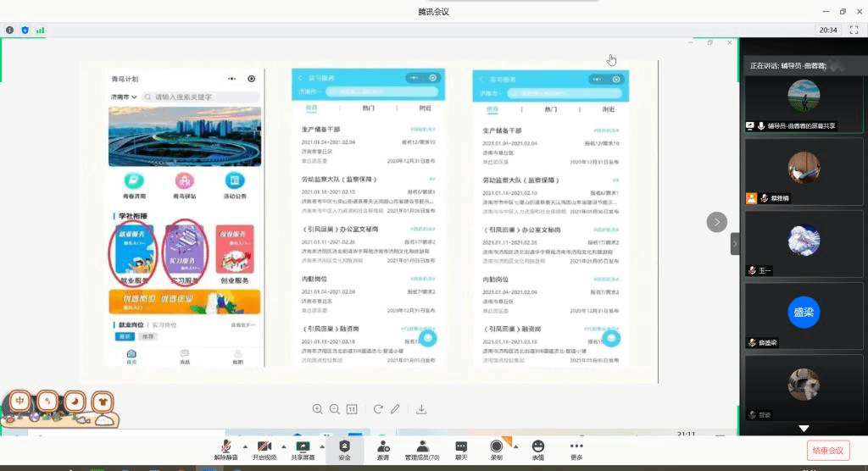This screenshot has height=471, width=868.
Task: Rotate the shared image
Action: pos(378,409)
